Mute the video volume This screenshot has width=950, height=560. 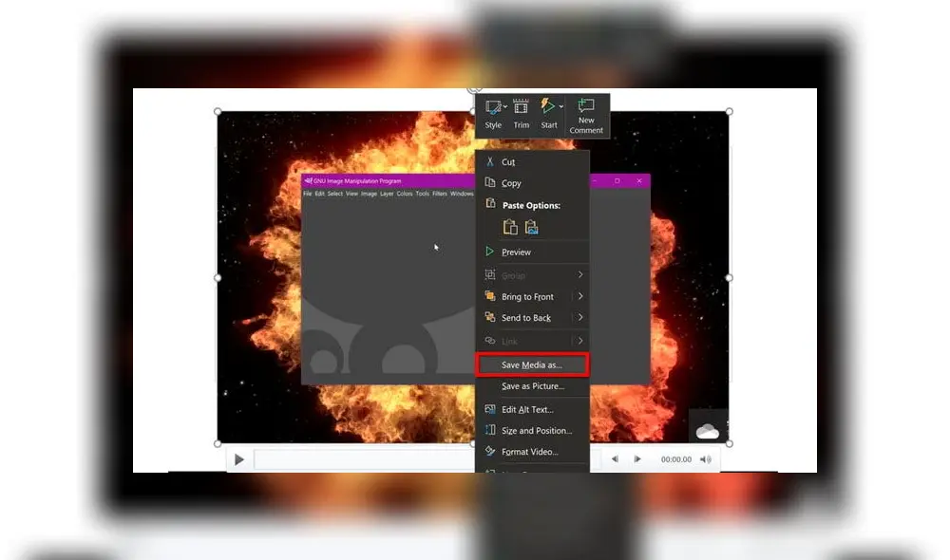point(705,458)
